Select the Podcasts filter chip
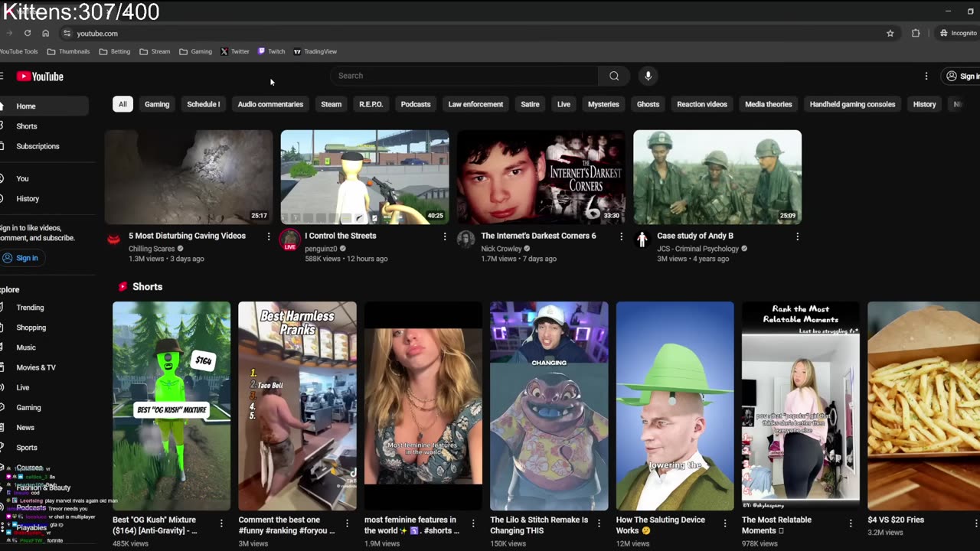Screen dimensions: 980x551 (416, 104)
